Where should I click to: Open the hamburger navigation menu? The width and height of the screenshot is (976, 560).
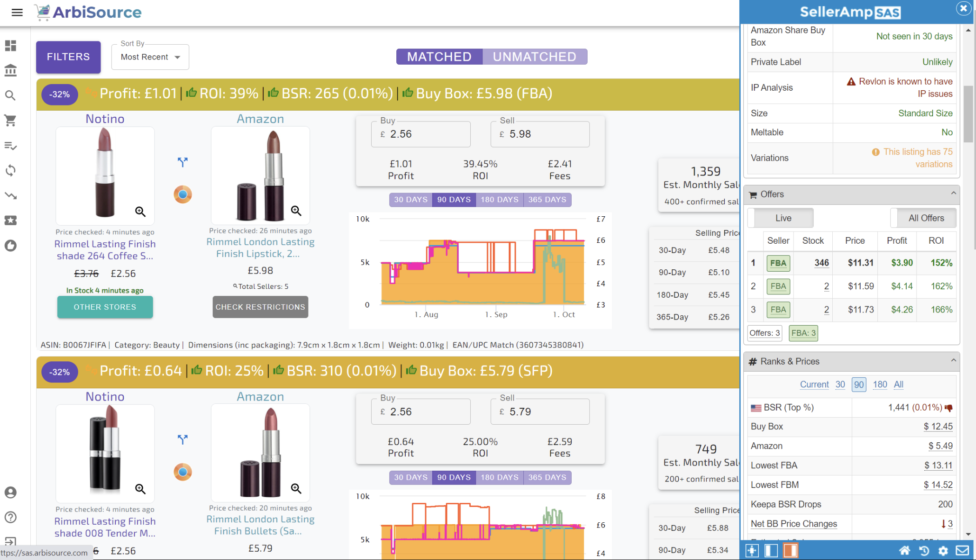click(x=17, y=13)
